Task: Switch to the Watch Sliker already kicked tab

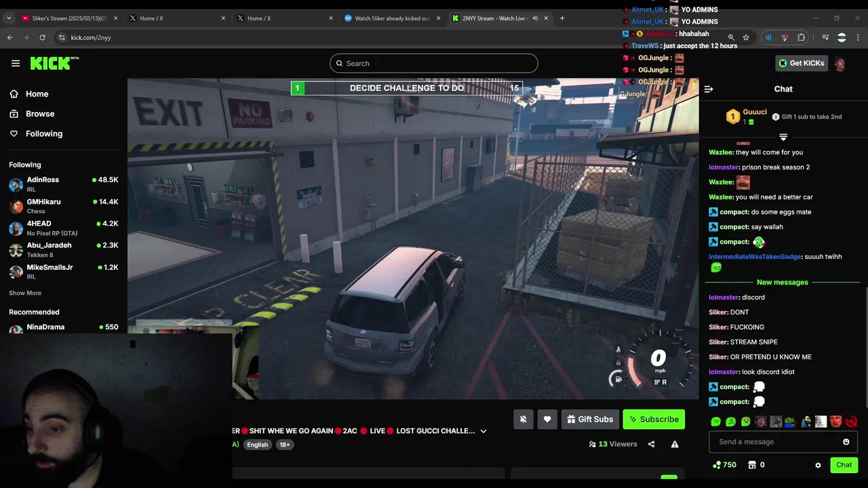Action: coord(391,18)
